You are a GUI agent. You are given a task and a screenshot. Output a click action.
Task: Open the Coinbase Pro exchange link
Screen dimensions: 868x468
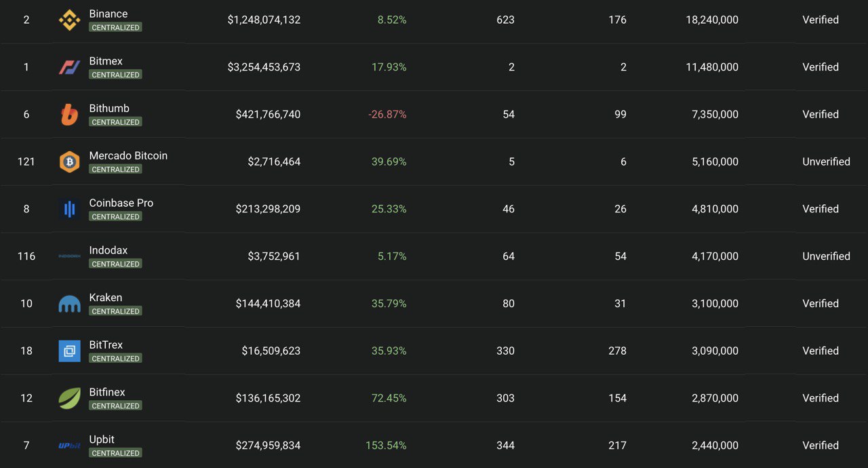(x=121, y=203)
